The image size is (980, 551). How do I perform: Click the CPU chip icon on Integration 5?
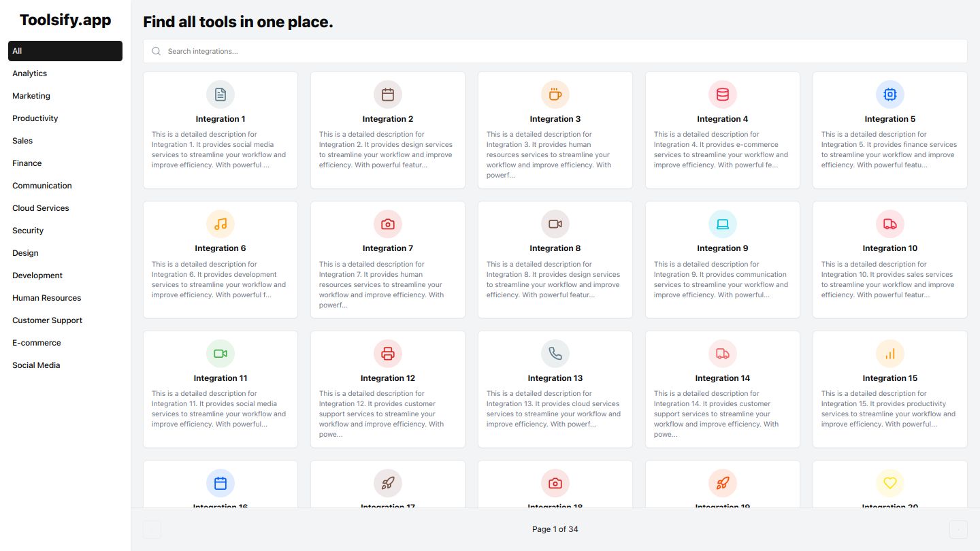890,95
